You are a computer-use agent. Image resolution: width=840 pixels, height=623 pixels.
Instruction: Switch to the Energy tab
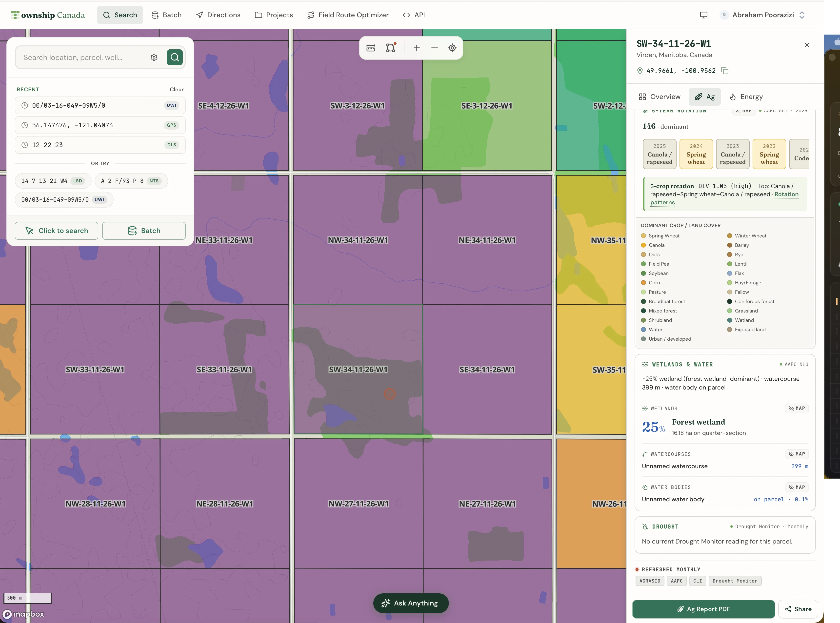tap(746, 97)
